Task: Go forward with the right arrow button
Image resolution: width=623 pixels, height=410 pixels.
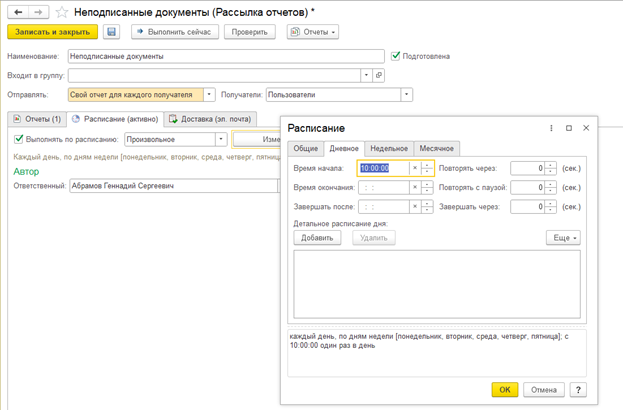Action: [39, 12]
